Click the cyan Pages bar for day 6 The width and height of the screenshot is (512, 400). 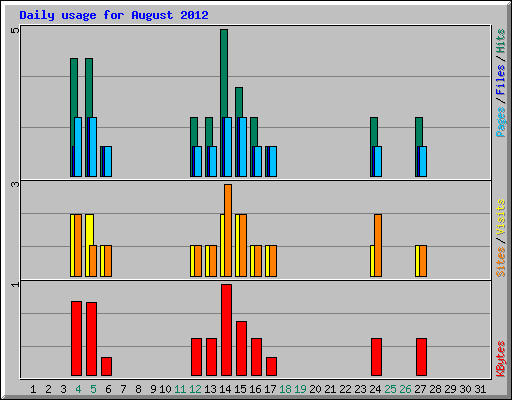pyautogui.click(x=108, y=161)
